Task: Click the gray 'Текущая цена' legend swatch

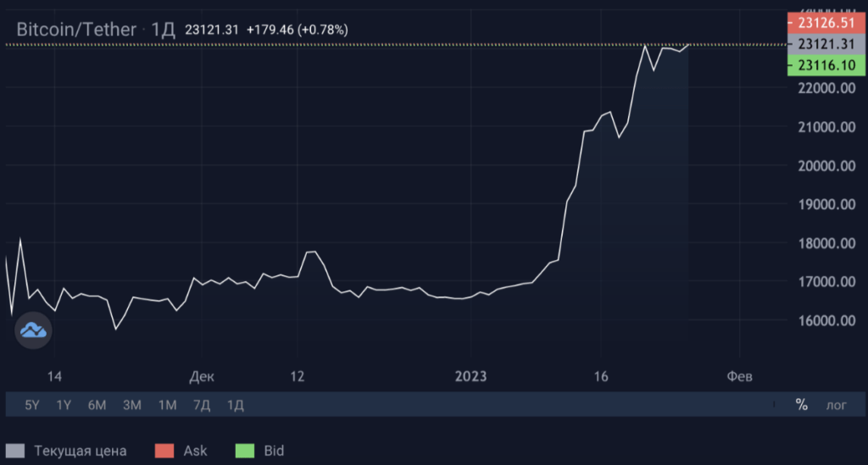Action: click(x=15, y=451)
